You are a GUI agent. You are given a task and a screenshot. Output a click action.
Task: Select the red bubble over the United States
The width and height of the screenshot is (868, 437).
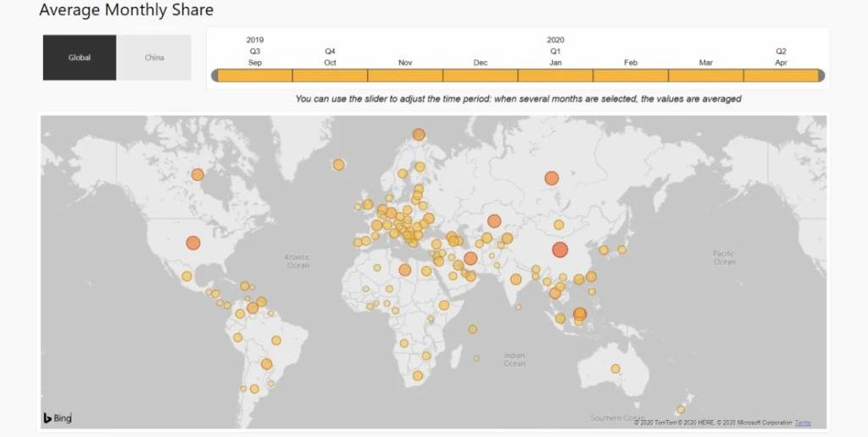[x=193, y=243]
